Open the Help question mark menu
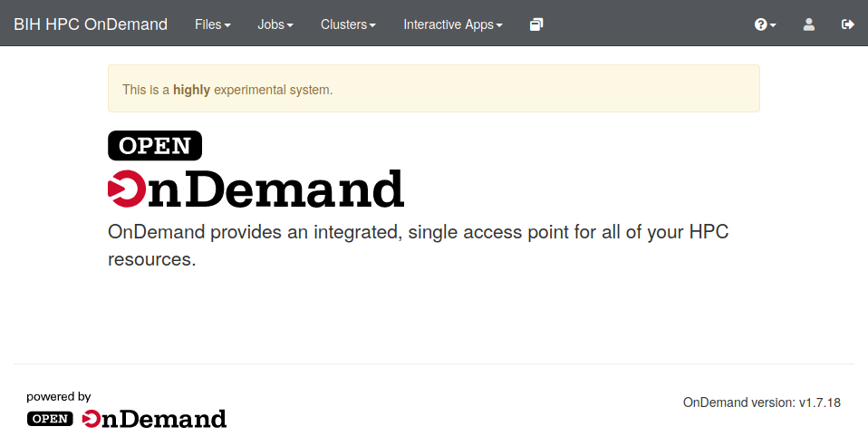The height and width of the screenshot is (446, 868). [x=765, y=24]
